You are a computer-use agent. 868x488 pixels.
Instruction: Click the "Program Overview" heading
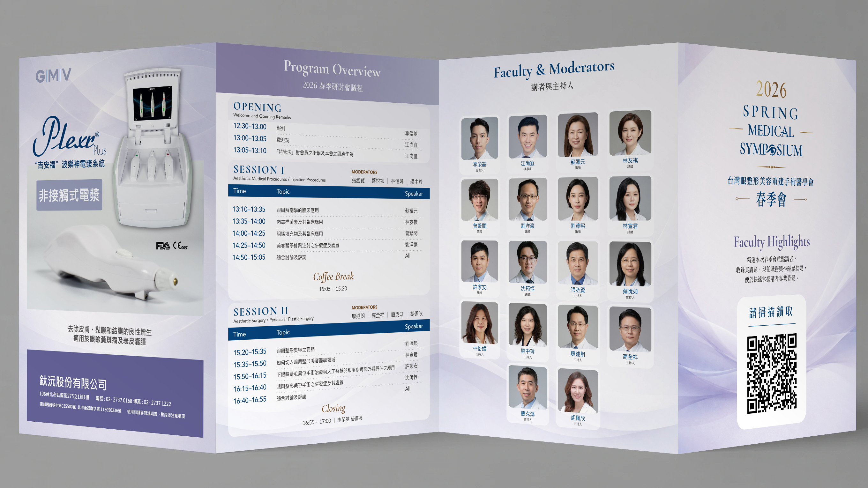(332, 69)
